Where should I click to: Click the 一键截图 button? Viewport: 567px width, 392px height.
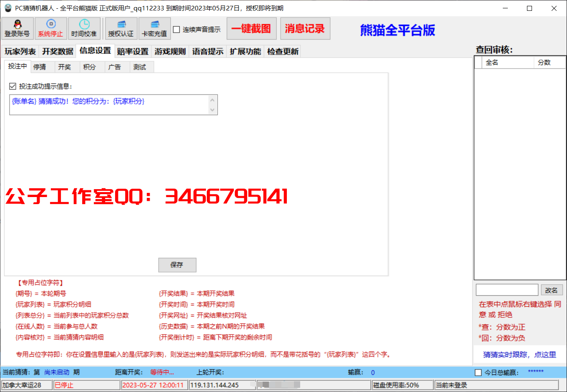pos(251,28)
